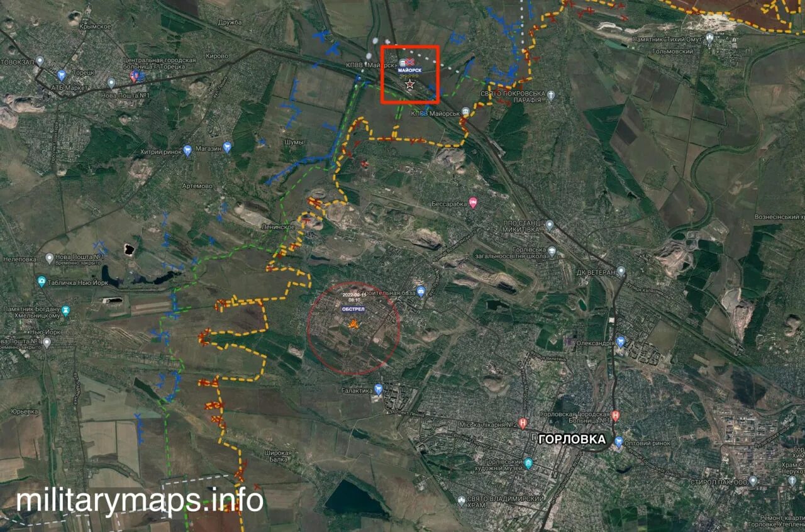
Task: Select the Олександрія store marker
Action: tap(621, 342)
